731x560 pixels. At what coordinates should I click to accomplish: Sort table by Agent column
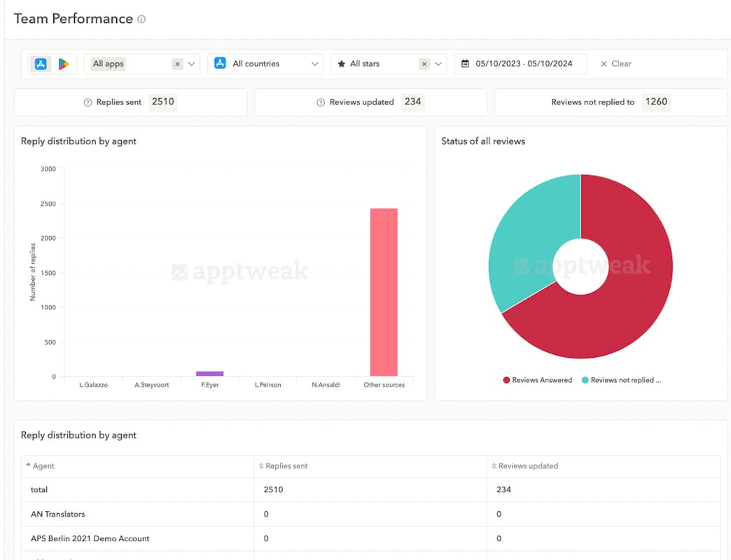43,465
